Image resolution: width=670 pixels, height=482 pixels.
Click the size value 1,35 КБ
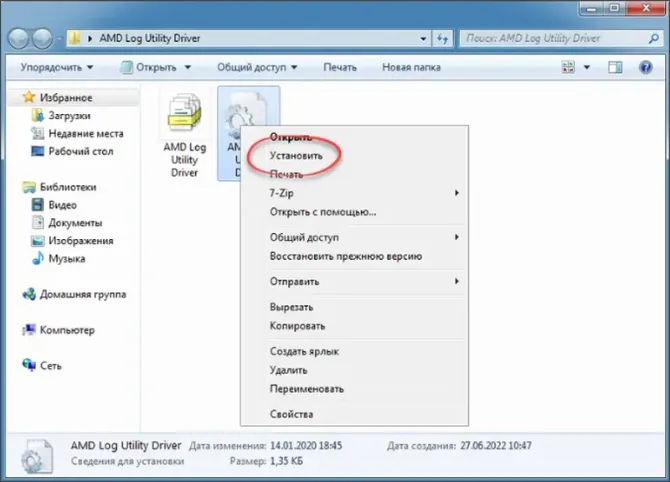(x=286, y=461)
